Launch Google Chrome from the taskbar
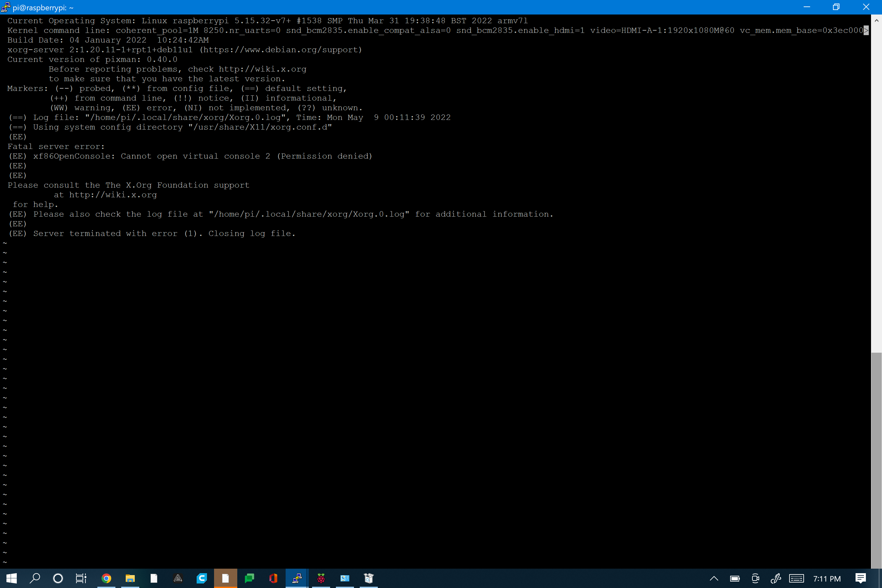The height and width of the screenshot is (588, 882). [x=106, y=578]
